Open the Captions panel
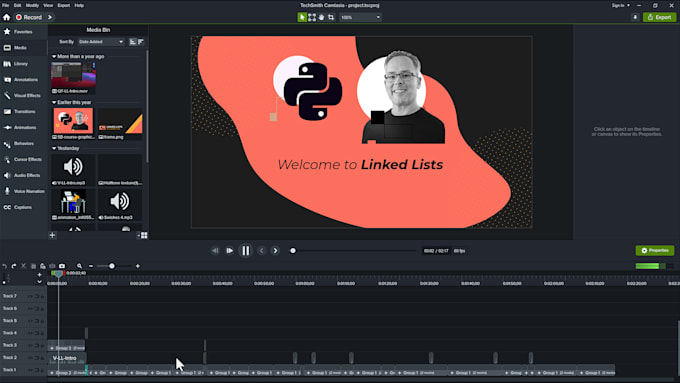The height and width of the screenshot is (383, 680). [23, 207]
